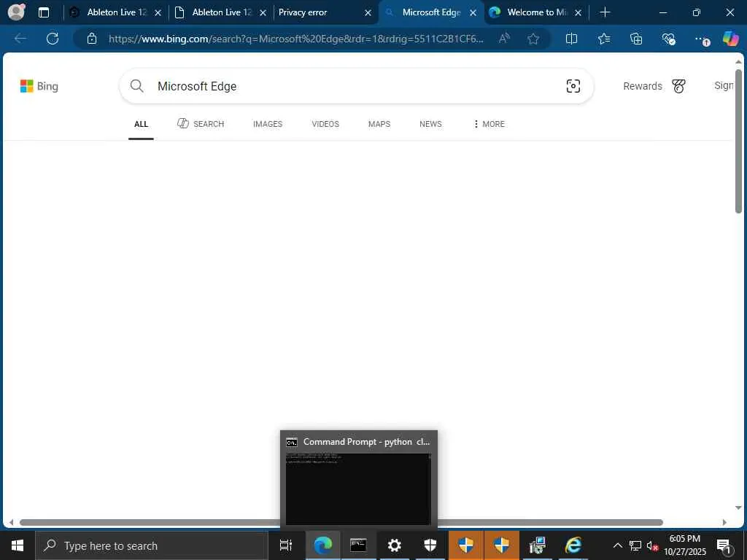Click the Sign in link

pos(724,86)
